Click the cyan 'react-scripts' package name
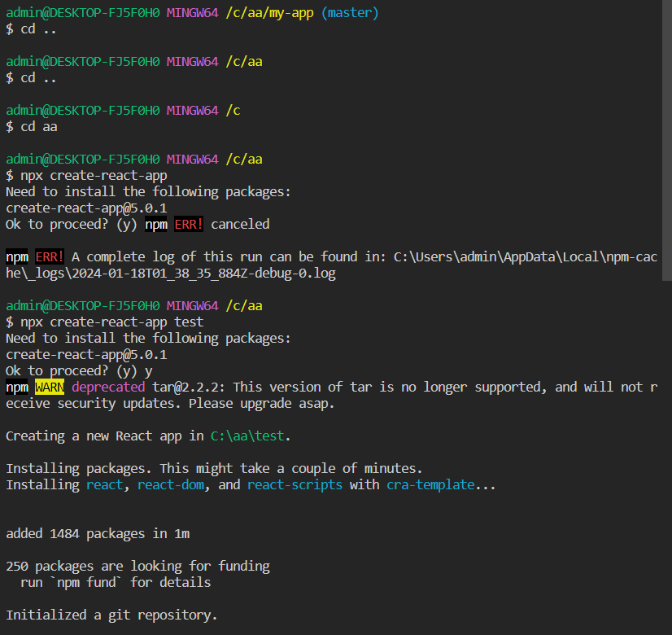This screenshot has height=635, width=672. tap(295, 485)
